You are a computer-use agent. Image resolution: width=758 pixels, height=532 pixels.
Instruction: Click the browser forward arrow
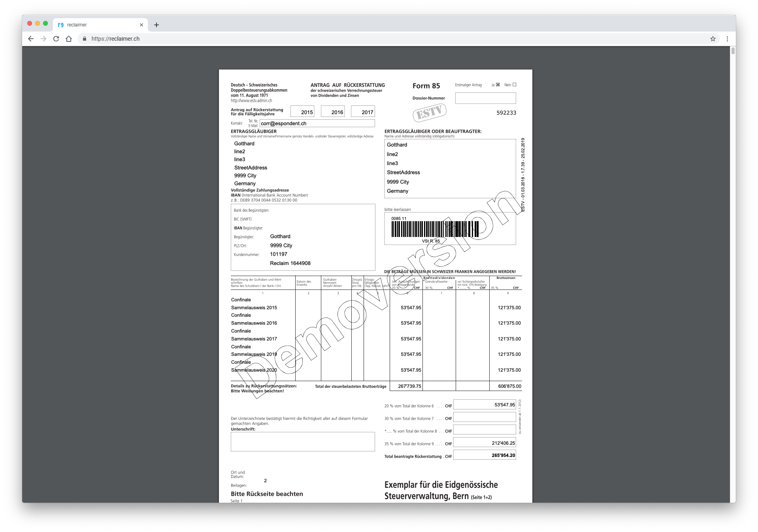(x=43, y=39)
